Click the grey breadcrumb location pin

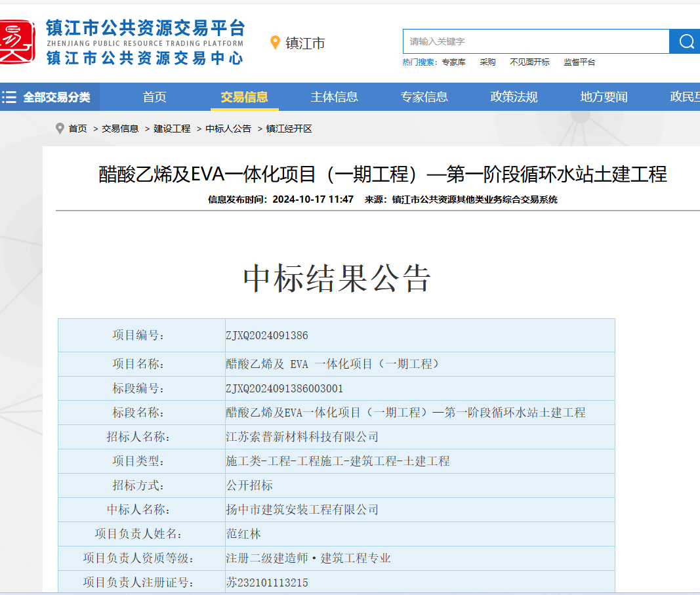[x=60, y=129]
